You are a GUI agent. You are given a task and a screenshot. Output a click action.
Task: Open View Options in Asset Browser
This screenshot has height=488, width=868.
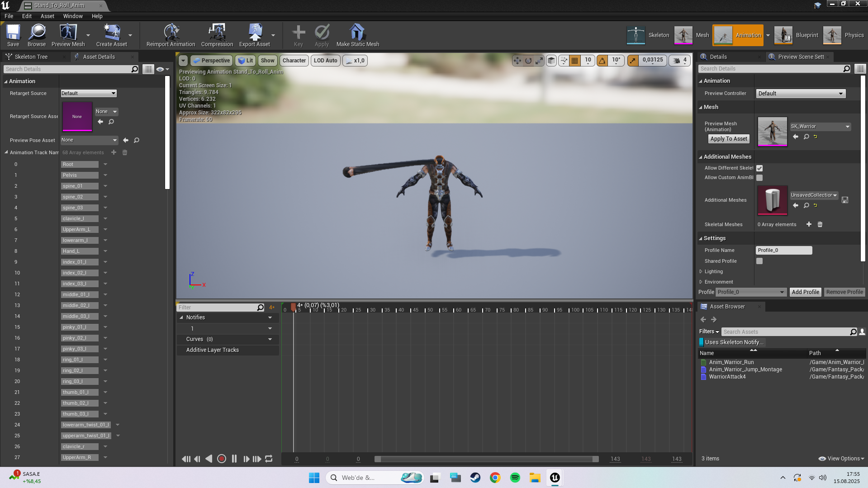(841, 459)
